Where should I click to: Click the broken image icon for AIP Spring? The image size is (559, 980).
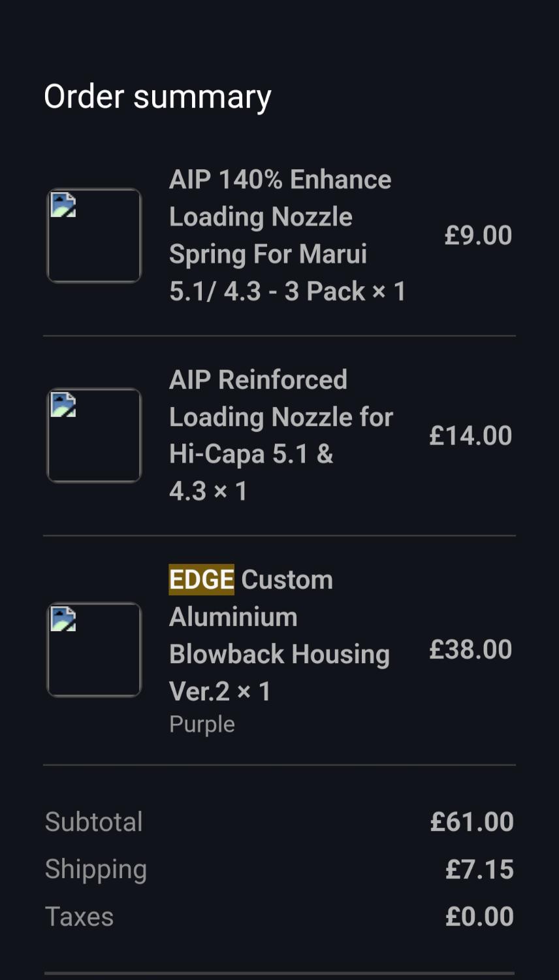pyautogui.click(x=63, y=205)
